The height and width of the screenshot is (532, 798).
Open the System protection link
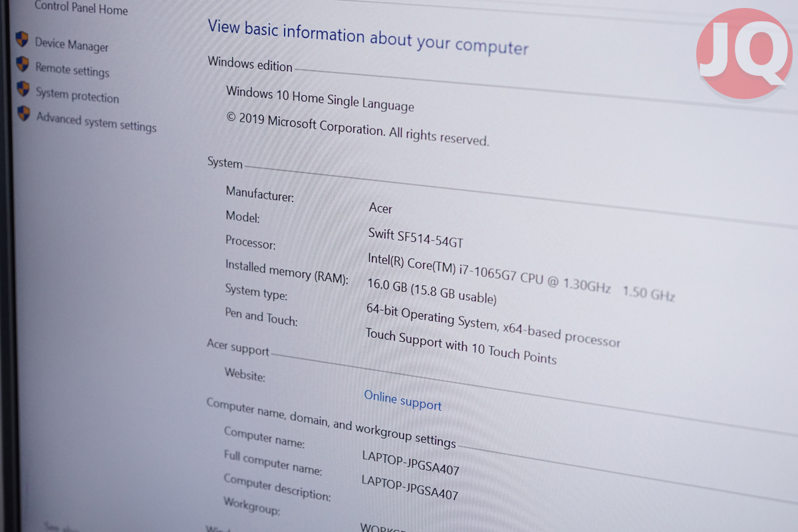(78, 95)
